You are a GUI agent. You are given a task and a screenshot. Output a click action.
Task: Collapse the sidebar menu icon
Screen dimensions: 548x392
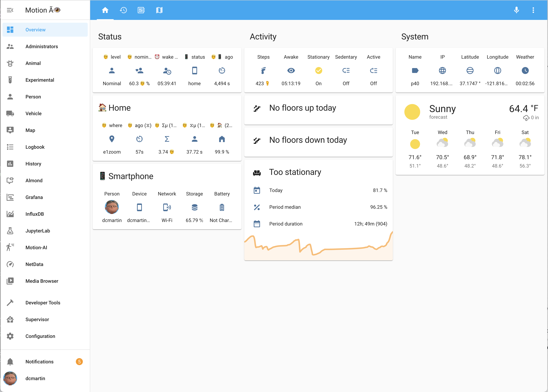(10, 10)
